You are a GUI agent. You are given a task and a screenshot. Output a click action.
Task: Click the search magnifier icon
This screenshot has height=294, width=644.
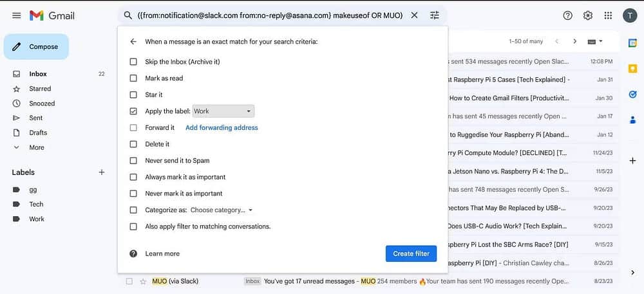pyautogui.click(x=128, y=15)
